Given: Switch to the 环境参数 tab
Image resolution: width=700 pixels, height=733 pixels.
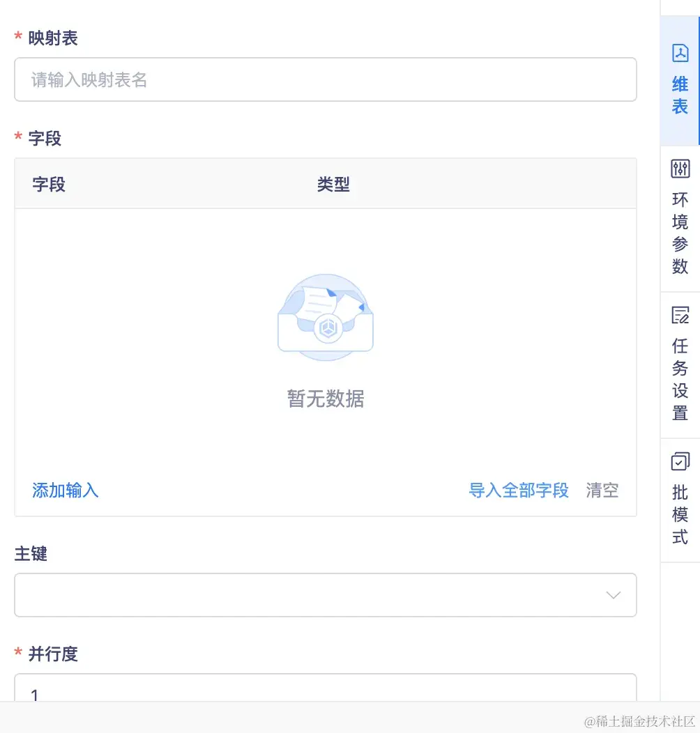Looking at the screenshot, I should click(680, 223).
